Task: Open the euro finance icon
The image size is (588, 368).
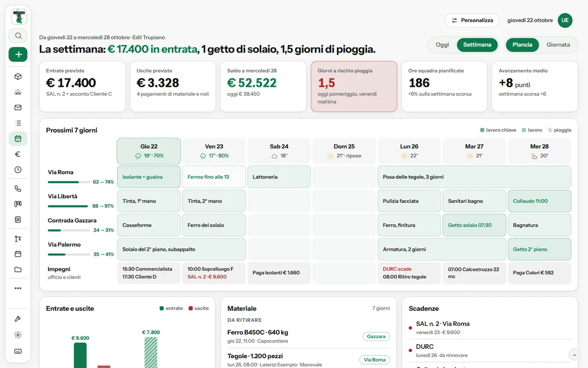Action: tap(18, 154)
